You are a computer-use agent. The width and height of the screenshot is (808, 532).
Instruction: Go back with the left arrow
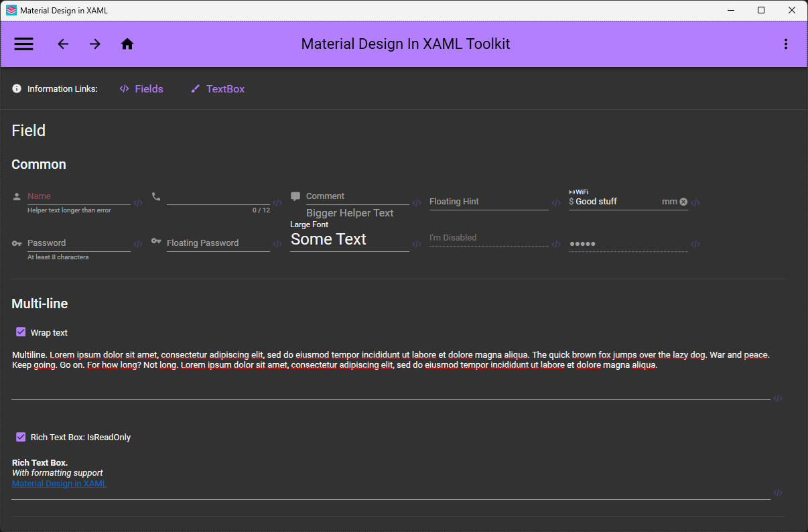coord(63,44)
